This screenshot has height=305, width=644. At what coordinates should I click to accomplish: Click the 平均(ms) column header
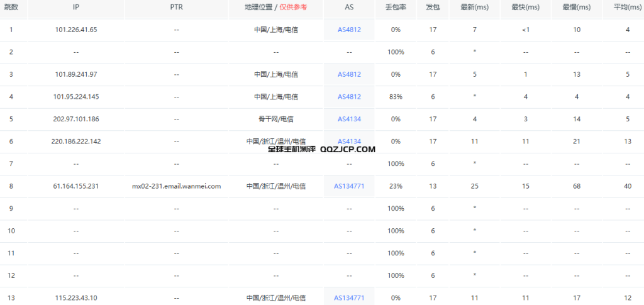tap(628, 8)
